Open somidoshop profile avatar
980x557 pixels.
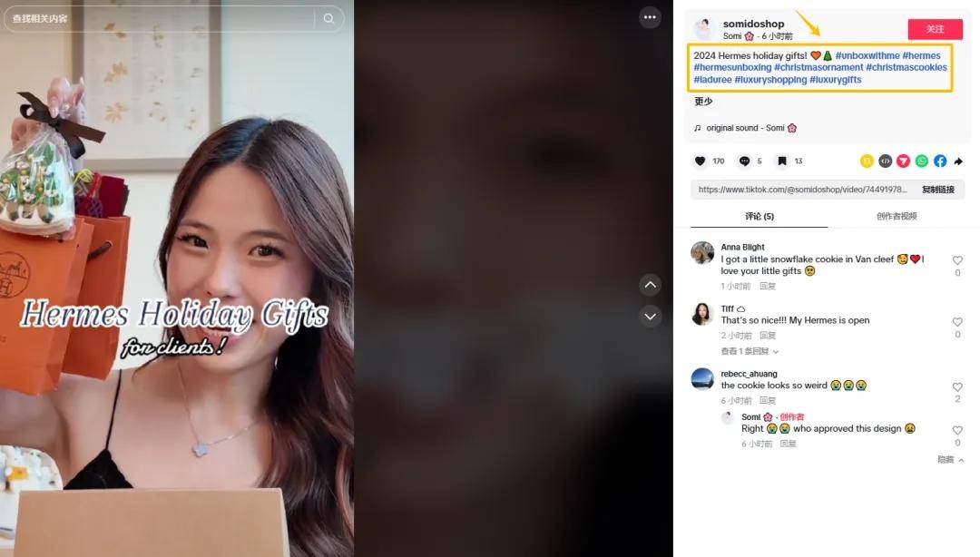704,29
